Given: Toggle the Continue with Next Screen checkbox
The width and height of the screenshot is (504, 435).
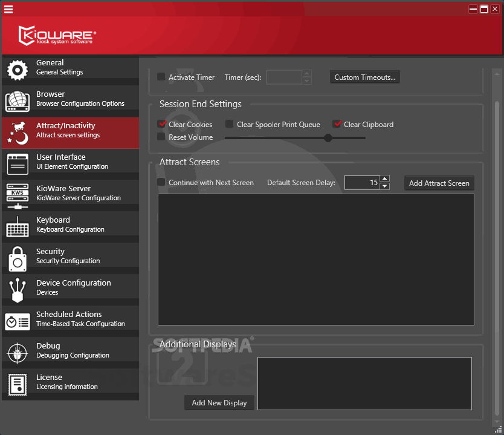Looking at the screenshot, I should pyautogui.click(x=161, y=182).
